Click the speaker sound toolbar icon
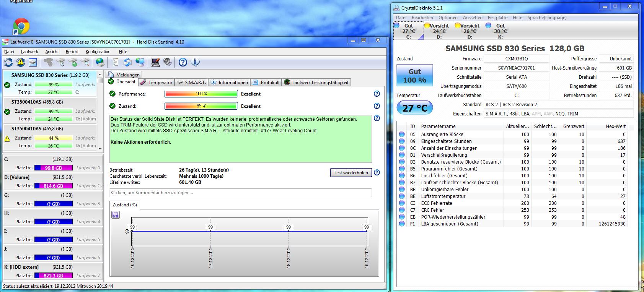This screenshot has height=292, width=644. [x=167, y=62]
